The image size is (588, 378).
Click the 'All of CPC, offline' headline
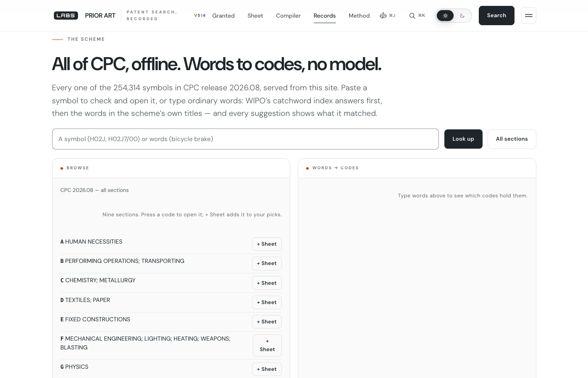pos(217,64)
